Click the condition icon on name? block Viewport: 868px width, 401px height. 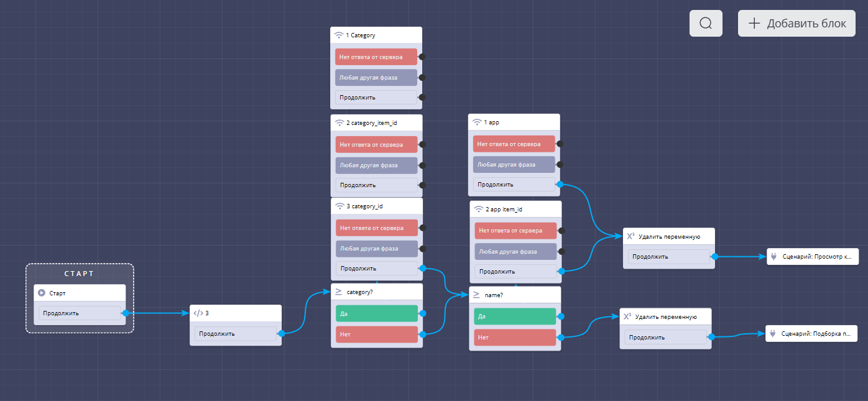[x=477, y=295]
